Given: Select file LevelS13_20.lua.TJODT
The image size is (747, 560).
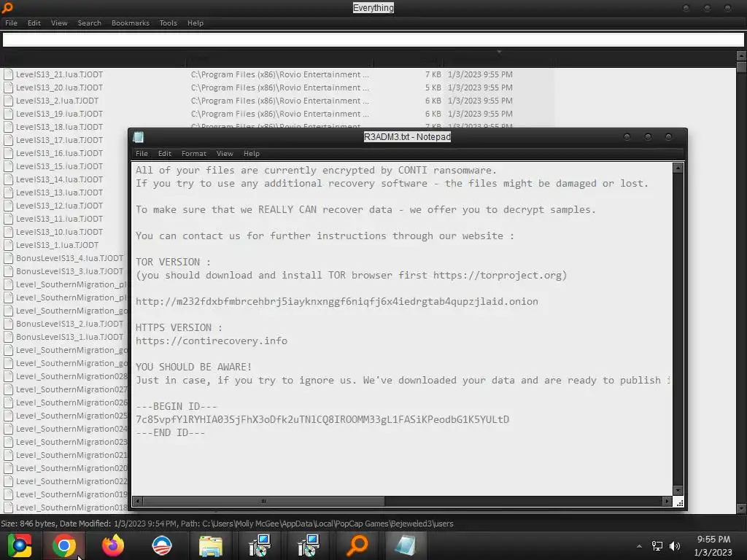Looking at the screenshot, I should pyautogui.click(x=59, y=87).
